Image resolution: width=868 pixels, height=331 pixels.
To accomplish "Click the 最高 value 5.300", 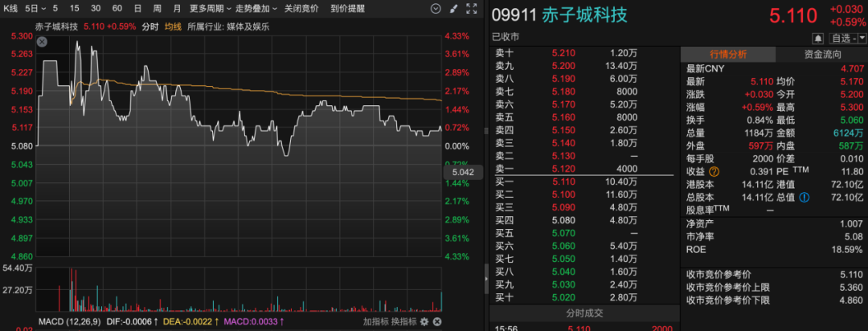I will click(x=852, y=108).
